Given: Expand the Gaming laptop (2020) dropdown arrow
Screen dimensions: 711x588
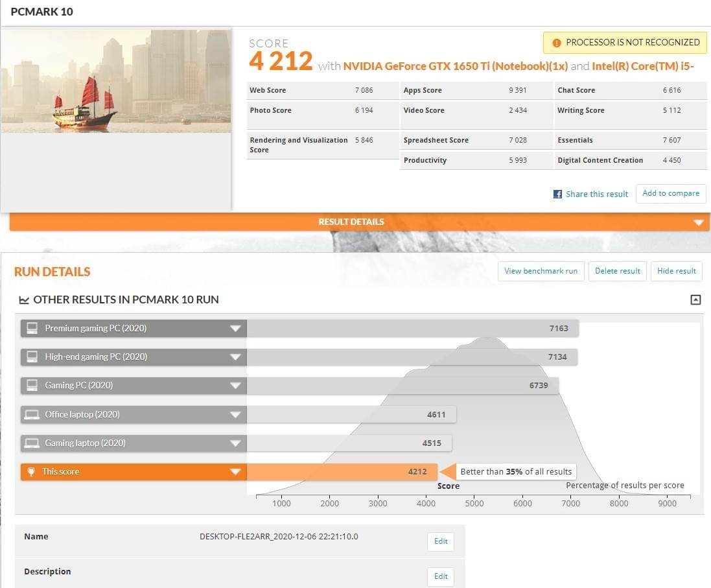Looking at the screenshot, I should [x=235, y=443].
